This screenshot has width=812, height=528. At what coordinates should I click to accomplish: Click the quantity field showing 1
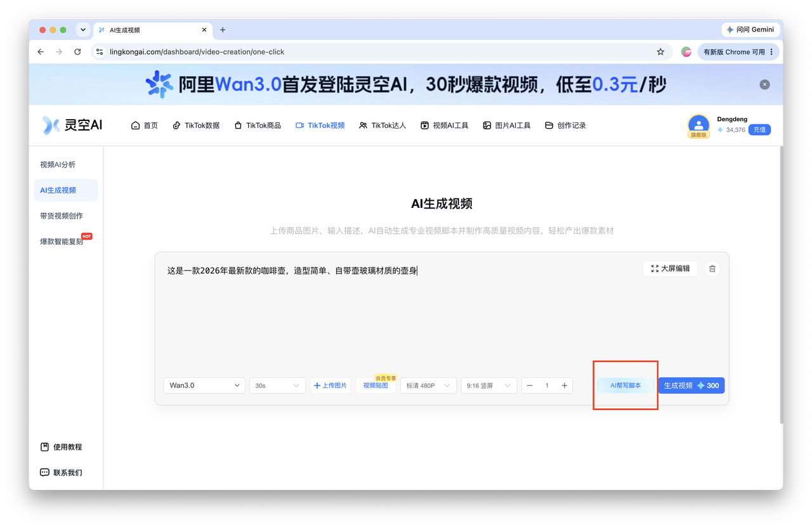click(x=547, y=385)
